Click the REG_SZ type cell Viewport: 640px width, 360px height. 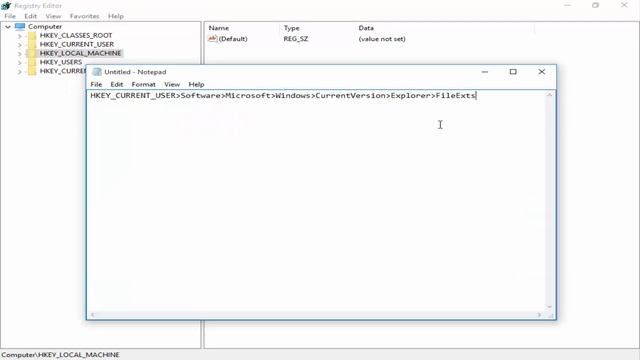[x=296, y=39]
